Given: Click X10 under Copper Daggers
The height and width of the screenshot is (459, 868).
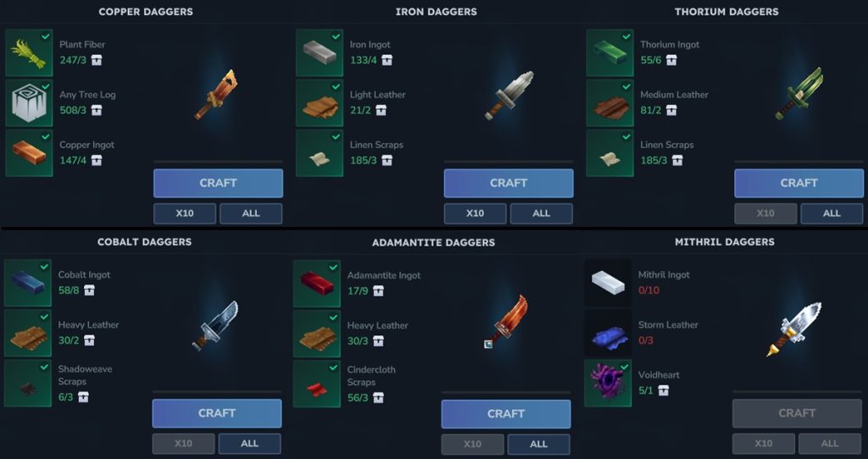Looking at the screenshot, I should 184,213.
